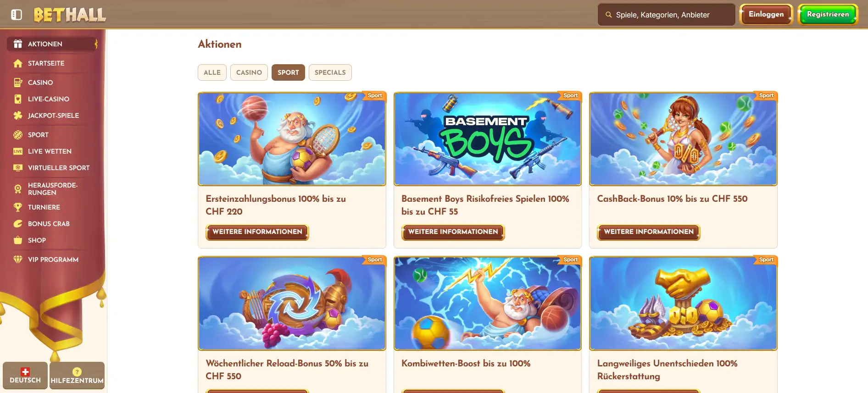The image size is (868, 393).
Task: Select the Specials filter tab
Action: click(330, 72)
